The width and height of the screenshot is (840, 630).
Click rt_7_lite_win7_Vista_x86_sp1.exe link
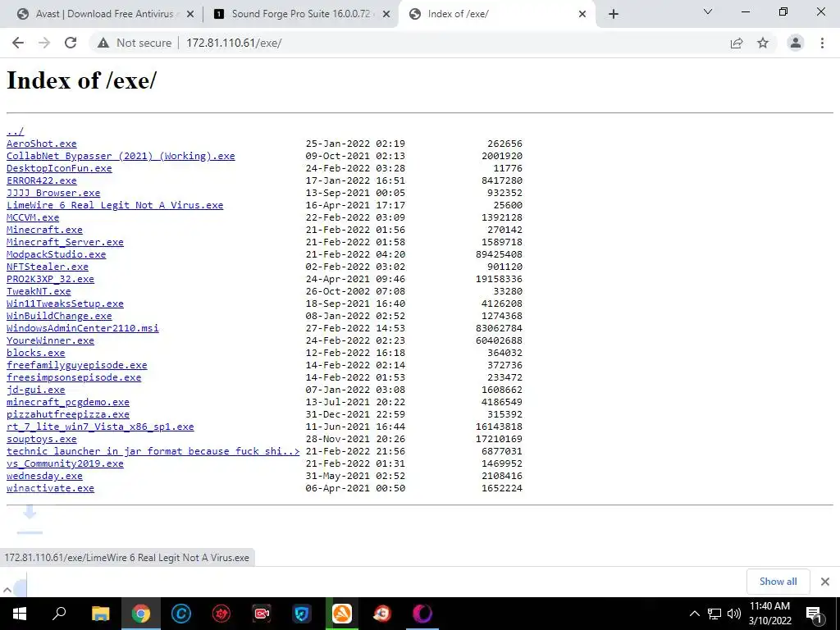[x=100, y=427]
